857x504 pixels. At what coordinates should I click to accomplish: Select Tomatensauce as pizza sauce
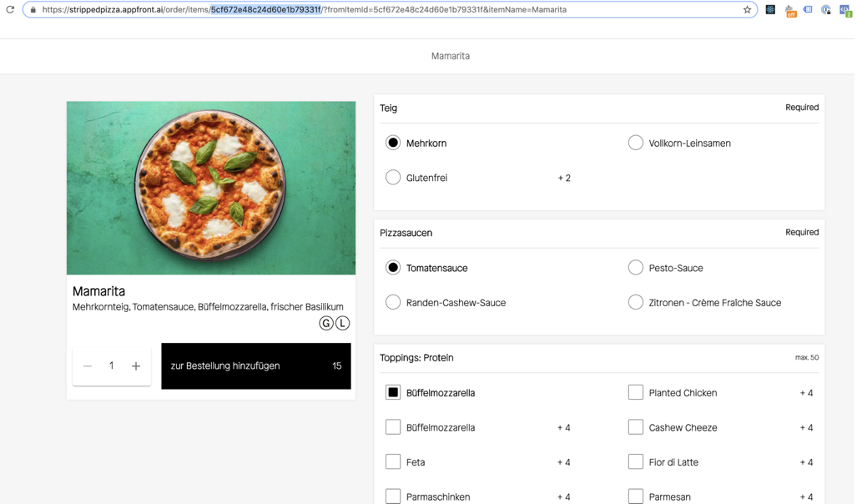click(x=393, y=268)
